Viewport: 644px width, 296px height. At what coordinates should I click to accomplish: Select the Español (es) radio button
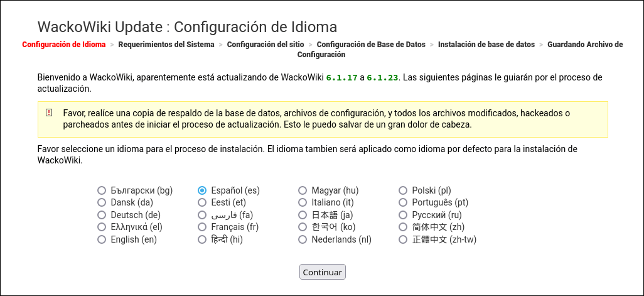202,190
